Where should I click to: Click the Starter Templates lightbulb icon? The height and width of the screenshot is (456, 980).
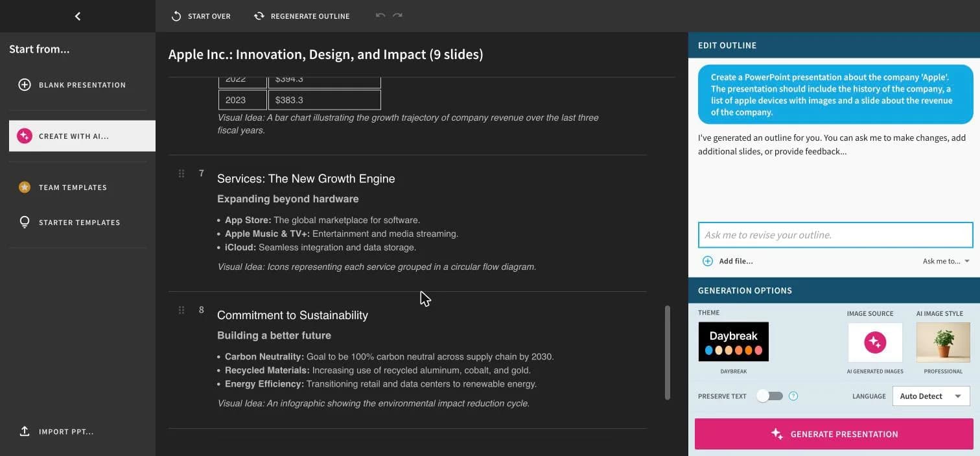pos(25,222)
